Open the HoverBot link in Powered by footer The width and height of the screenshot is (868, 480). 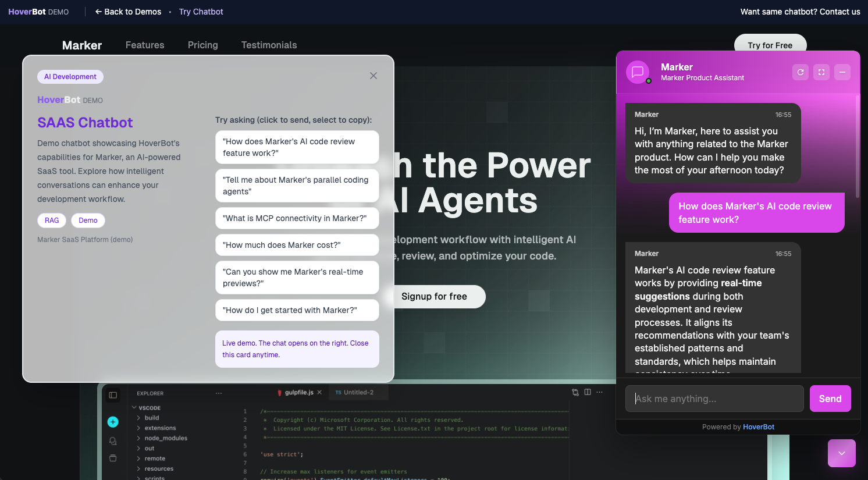click(x=759, y=427)
